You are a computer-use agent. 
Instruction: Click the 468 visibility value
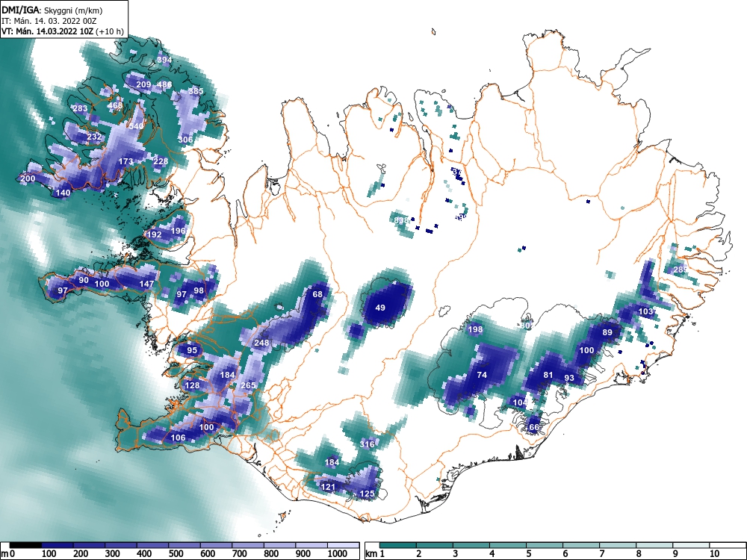pyautogui.click(x=115, y=105)
